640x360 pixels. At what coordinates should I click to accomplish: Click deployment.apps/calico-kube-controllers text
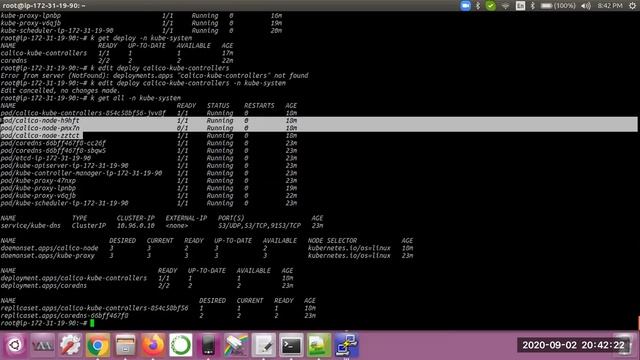coord(73,278)
